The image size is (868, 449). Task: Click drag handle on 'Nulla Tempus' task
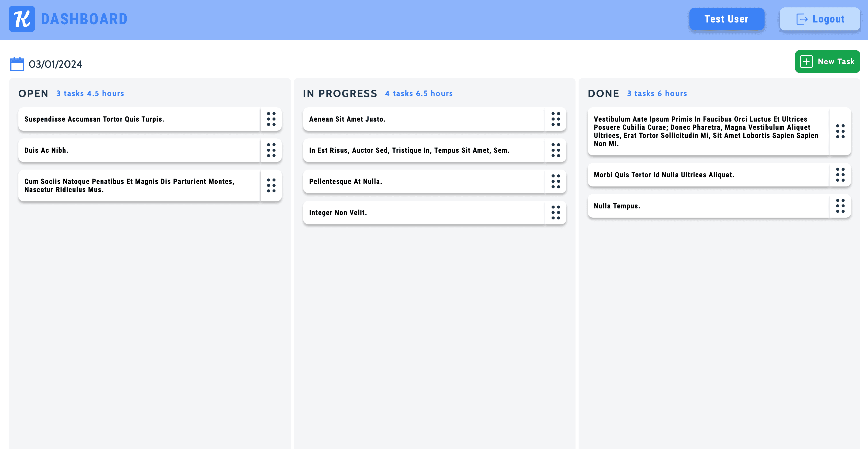coord(840,206)
